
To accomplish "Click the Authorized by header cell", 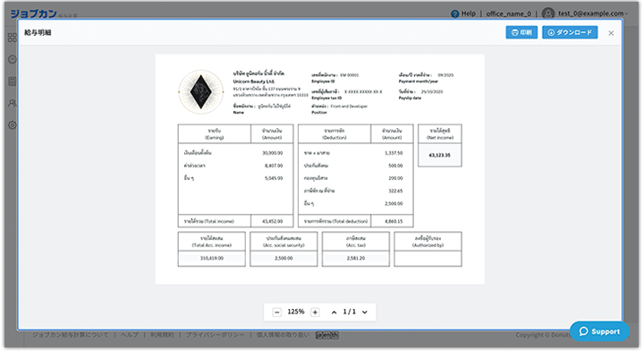I will pos(428,241).
